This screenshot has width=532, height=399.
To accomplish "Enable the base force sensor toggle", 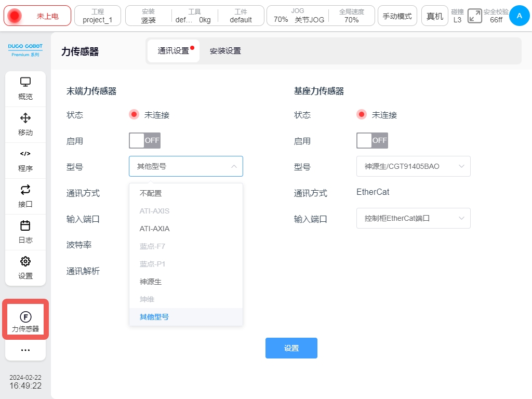I will (372, 140).
